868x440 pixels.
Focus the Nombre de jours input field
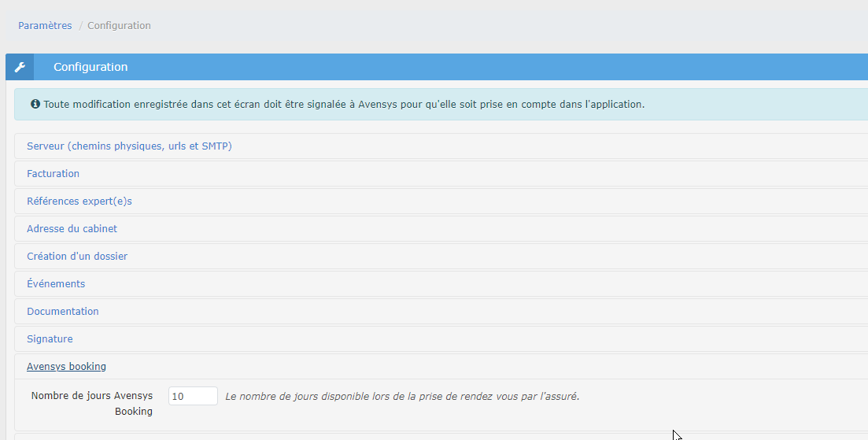tap(193, 396)
